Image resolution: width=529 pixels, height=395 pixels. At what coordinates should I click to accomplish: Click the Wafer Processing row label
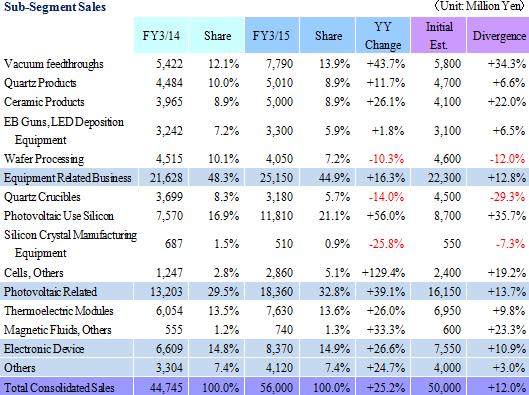44,159
